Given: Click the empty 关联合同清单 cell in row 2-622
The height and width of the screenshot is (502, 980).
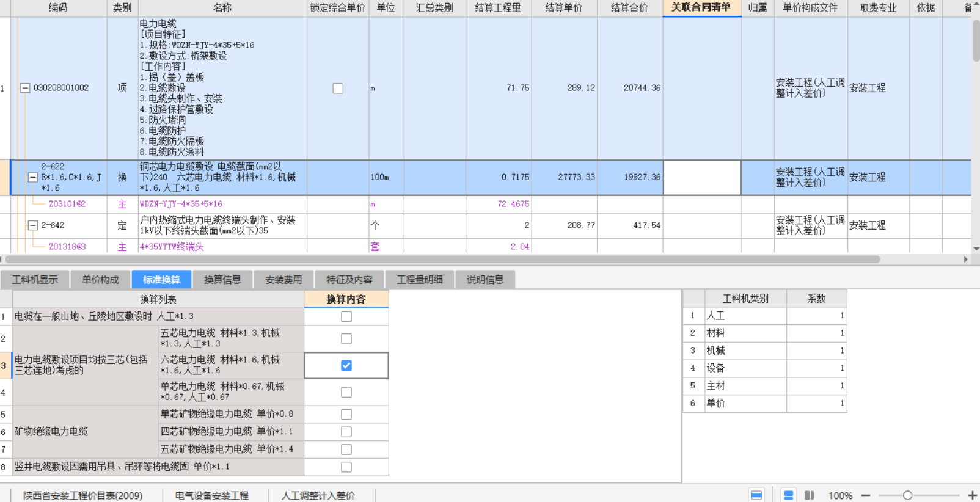Looking at the screenshot, I should [x=702, y=178].
